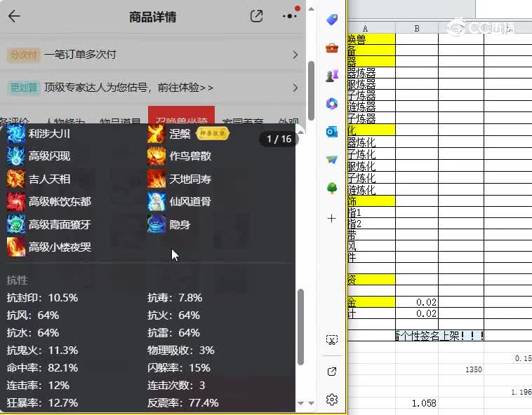Click the 高级小楼夜哭 skill icon
This screenshot has height=415, width=532.
click(16, 247)
